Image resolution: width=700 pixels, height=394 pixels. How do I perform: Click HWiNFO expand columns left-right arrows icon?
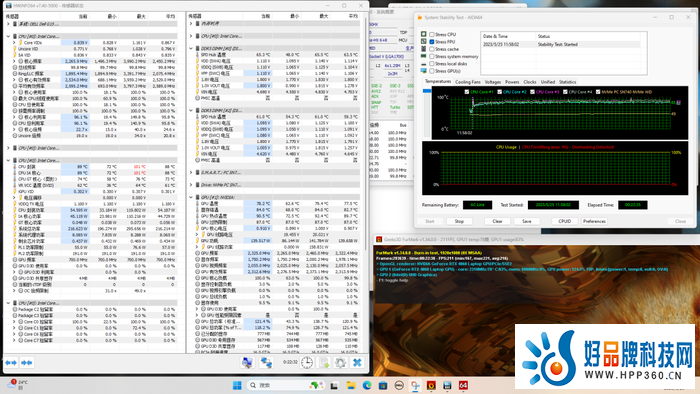click(11, 363)
